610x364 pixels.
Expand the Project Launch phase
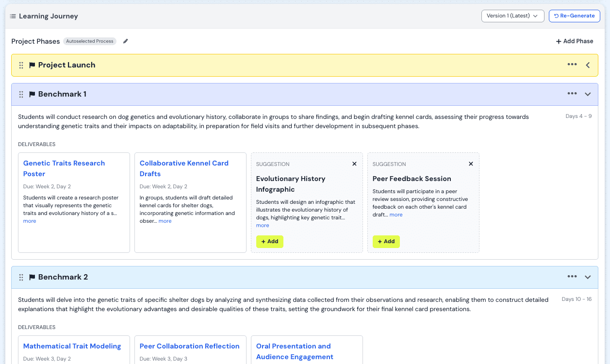point(588,65)
